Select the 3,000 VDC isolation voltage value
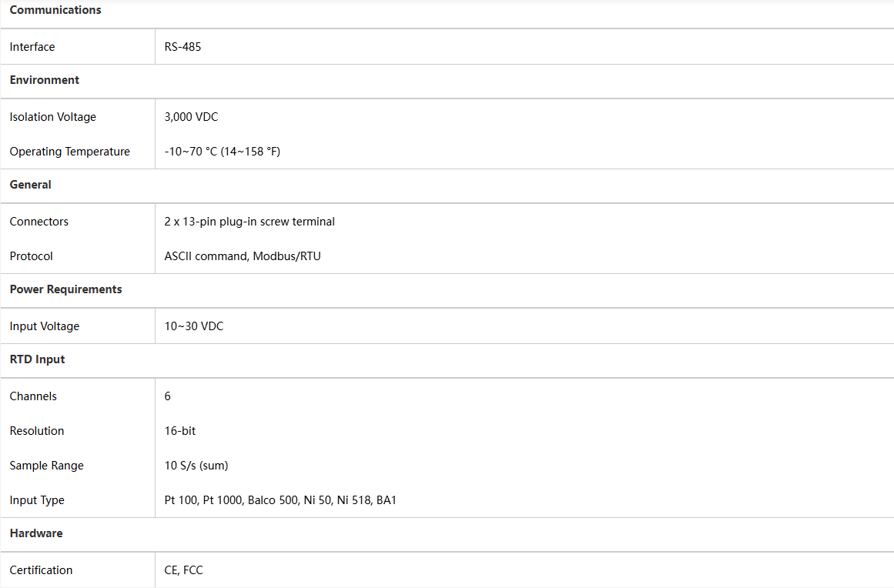The height and width of the screenshot is (588, 894). point(191,117)
